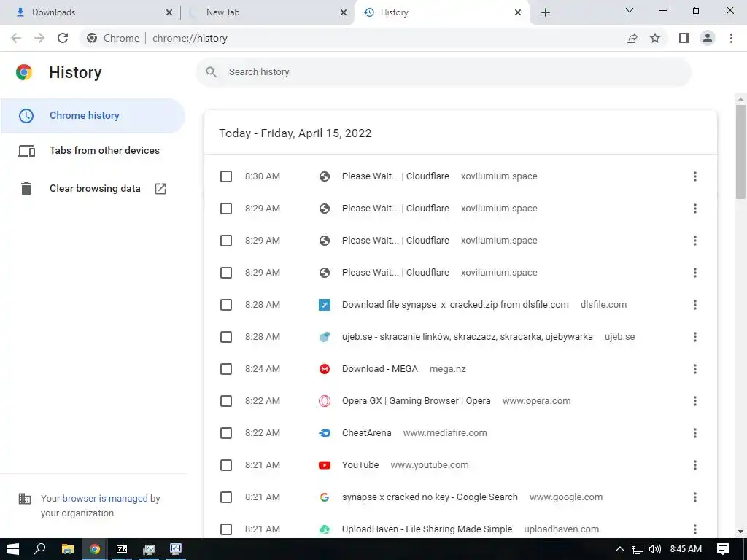The width and height of the screenshot is (747, 560).
Task: Open actions menu for 8:30 AM Cloudflare entry
Action: click(x=695, y=176)
